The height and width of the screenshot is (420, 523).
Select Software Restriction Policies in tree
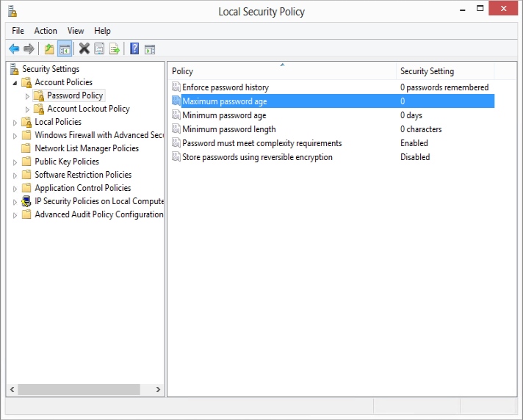pos(83,175)
